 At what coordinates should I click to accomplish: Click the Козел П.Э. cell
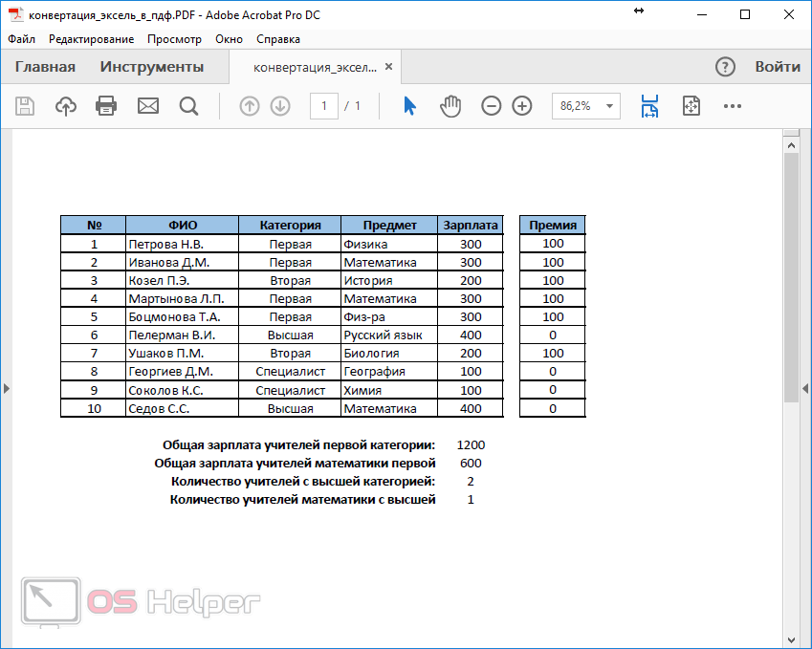tap(183, 280)
